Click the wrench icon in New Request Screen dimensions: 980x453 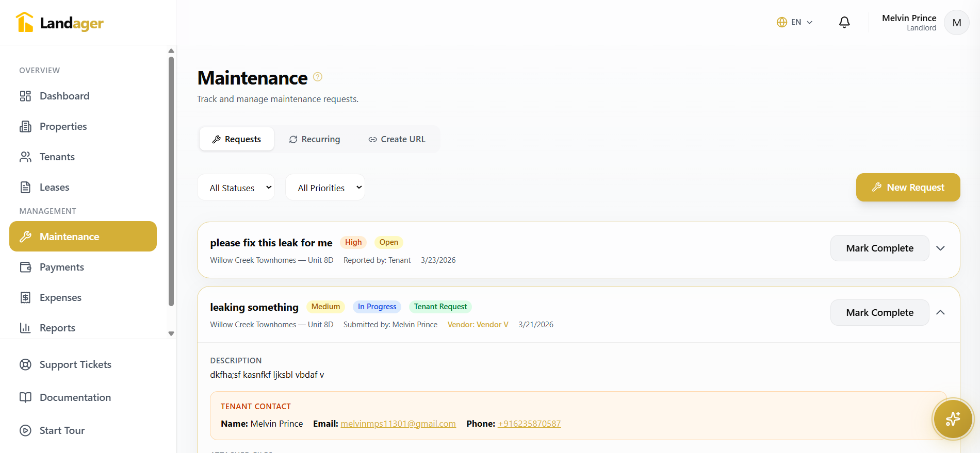coord(877,187)
